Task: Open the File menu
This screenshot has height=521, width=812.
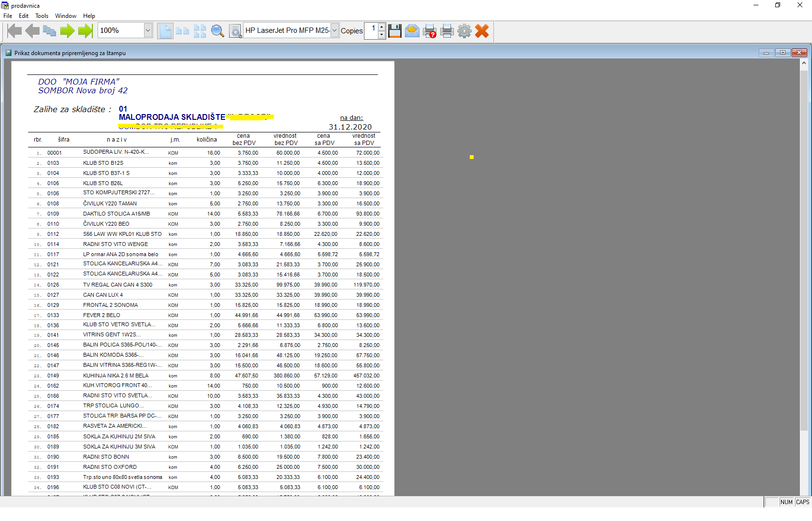Action: point(8,16)
